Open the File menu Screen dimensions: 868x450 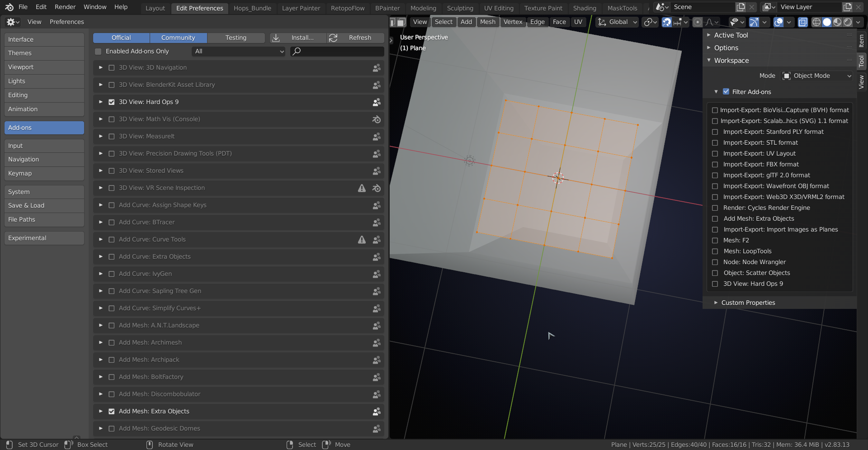pos(23,7)
